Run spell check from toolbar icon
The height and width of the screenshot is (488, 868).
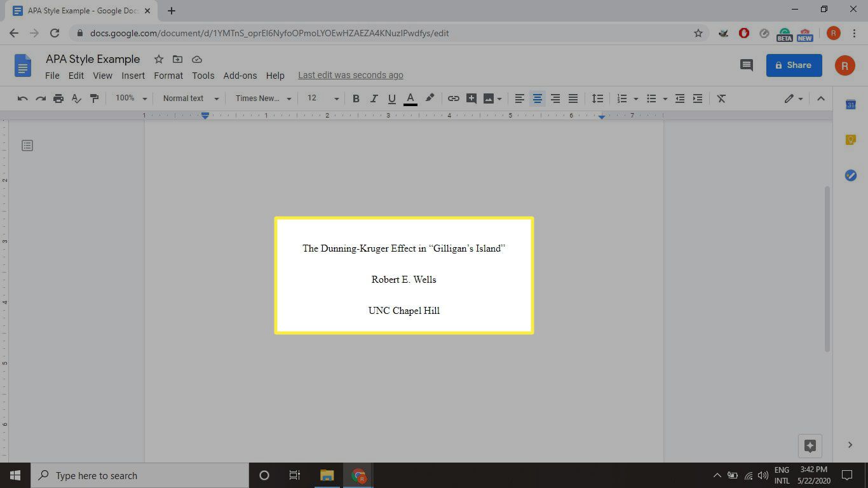pyautogui.click(x=76, y=98)
